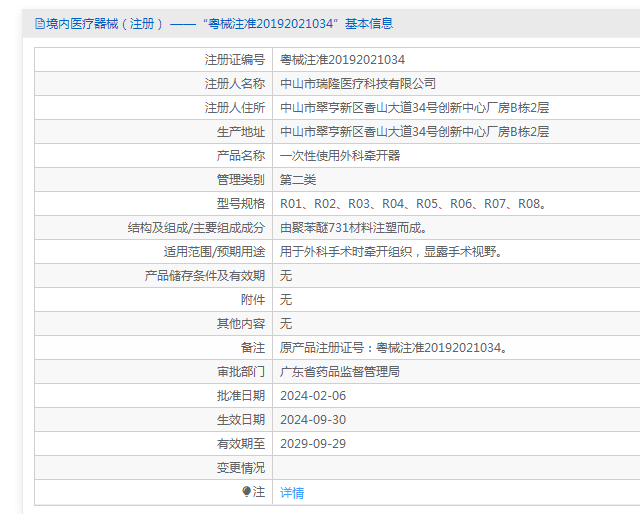Select approving department 广东省药品监督管理局

(x=340, y=372)
